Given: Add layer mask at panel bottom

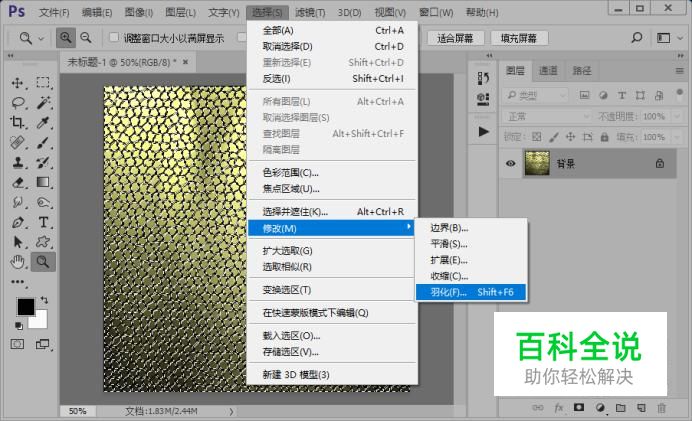Looking at the screenshot, I should click(579, 408).
